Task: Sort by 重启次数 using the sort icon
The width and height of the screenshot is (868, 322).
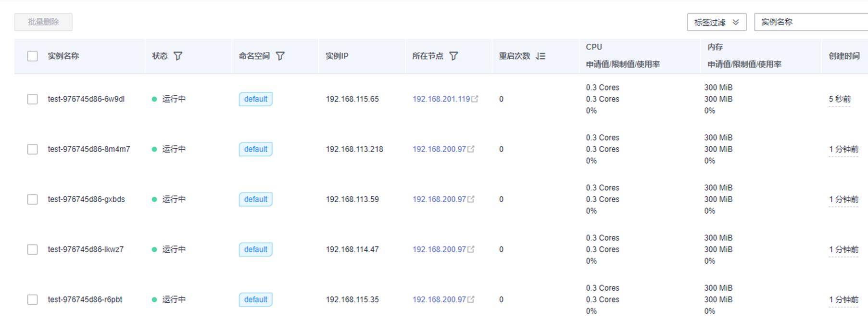Action: [x=541, y=56]
